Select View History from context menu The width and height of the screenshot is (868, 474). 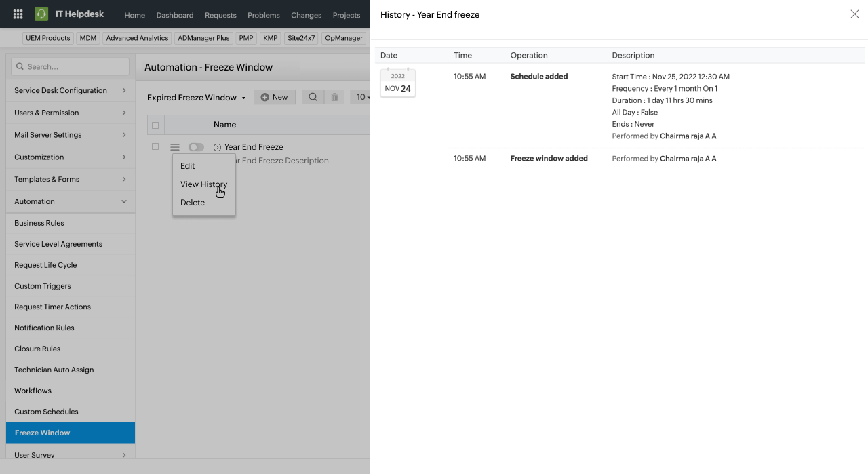(203, 184)
